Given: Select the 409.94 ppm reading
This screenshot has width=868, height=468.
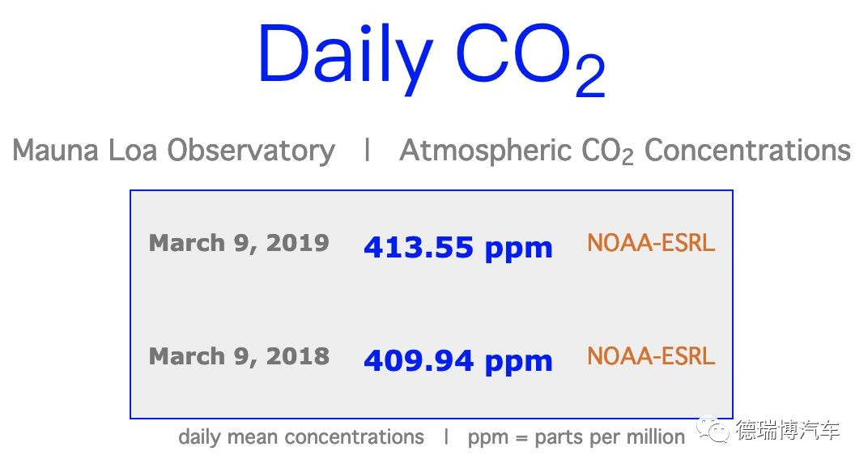Looking at the screenshot, I should [x=457, y=360].
